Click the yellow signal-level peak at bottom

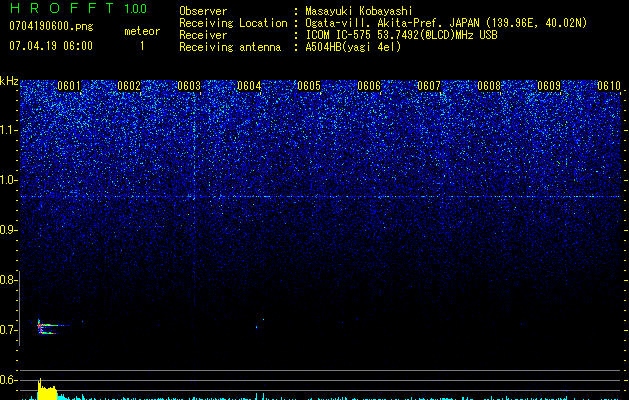pyautogui.click(x=47, y=390)
